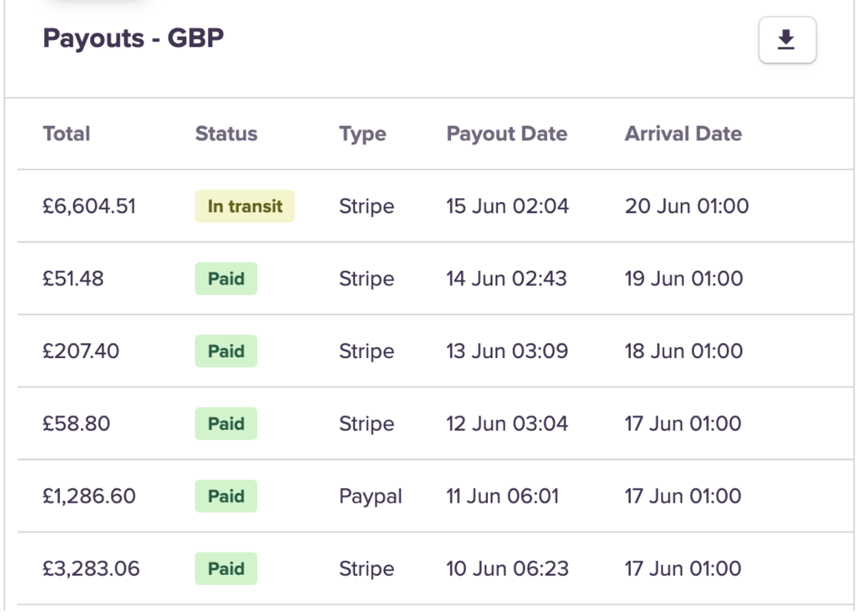Viewport: 858px width, 616px height.
Task: Click the Arrival Date column header
Action: [683, 134]
